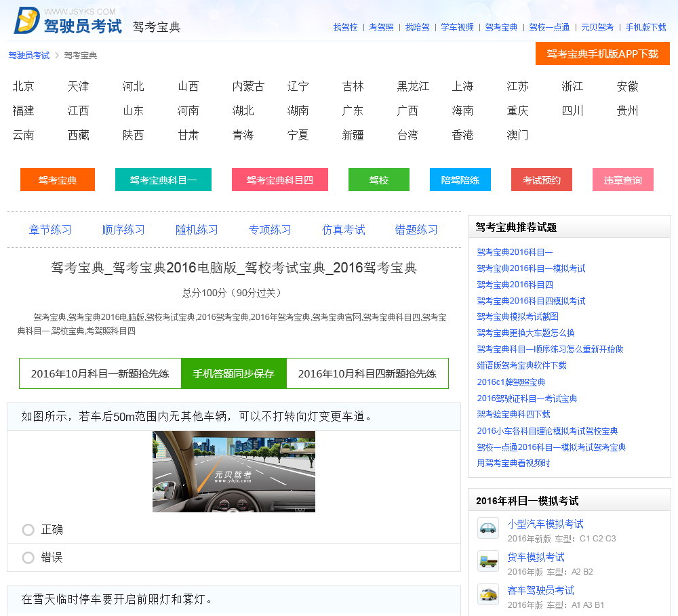Click the 驾考宝典科目四 button
678x616 pixels.
280,180
